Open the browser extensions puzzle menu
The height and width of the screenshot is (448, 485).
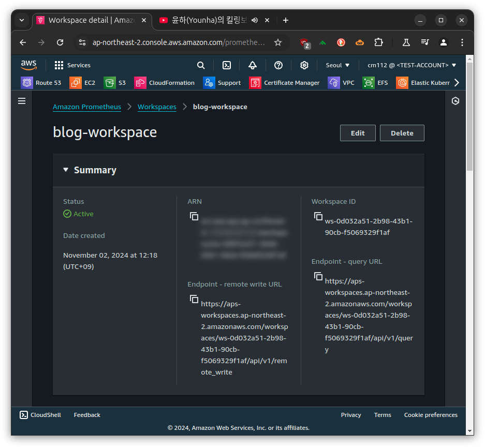[378, 42]
